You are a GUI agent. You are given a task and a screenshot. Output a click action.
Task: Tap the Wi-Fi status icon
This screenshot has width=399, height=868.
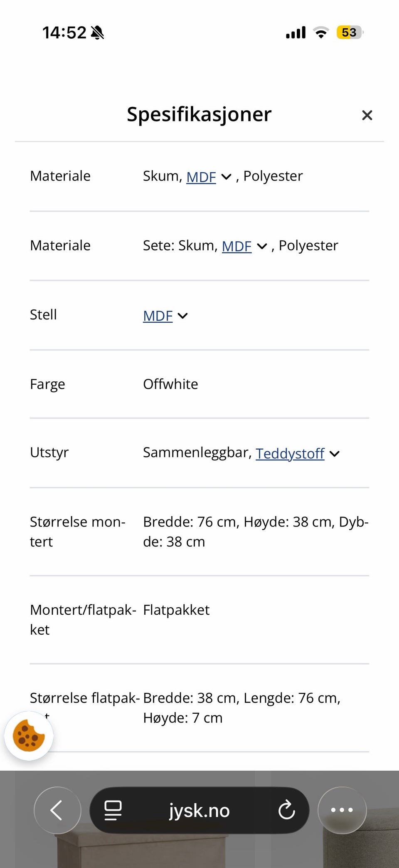pyautogui.click(x=321, y=32)
